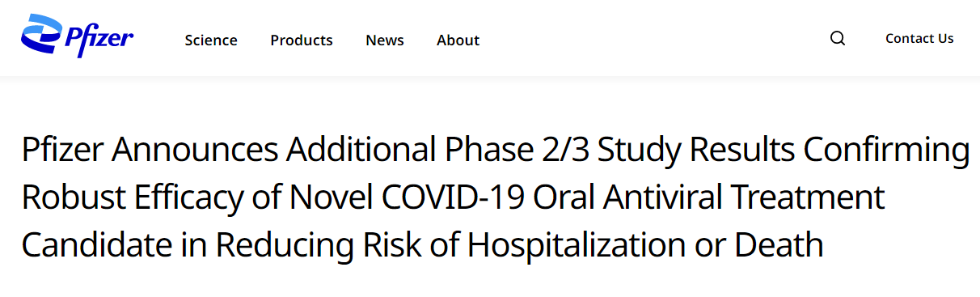Open the Science navigation menu
The height and width of the screenshot is (297, 980).
click(211, 40)
